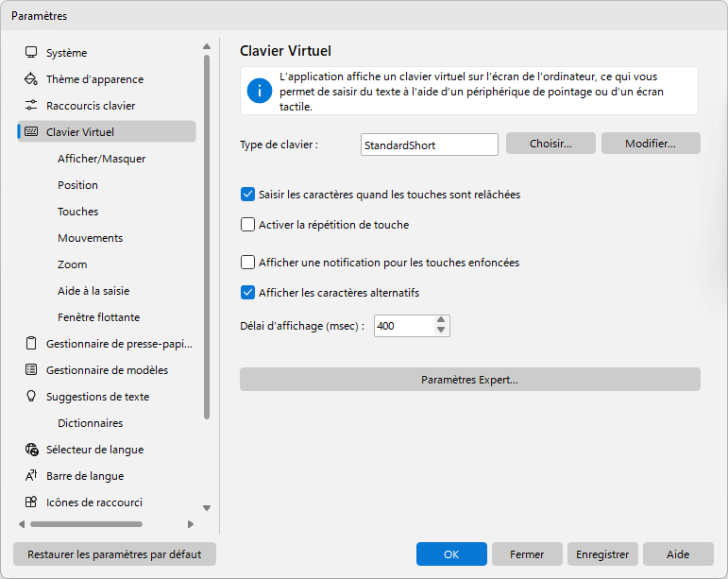Screen dimensions: 728x579
Task: Enable Activer la répétition de touche
Action: pos(247,225)
